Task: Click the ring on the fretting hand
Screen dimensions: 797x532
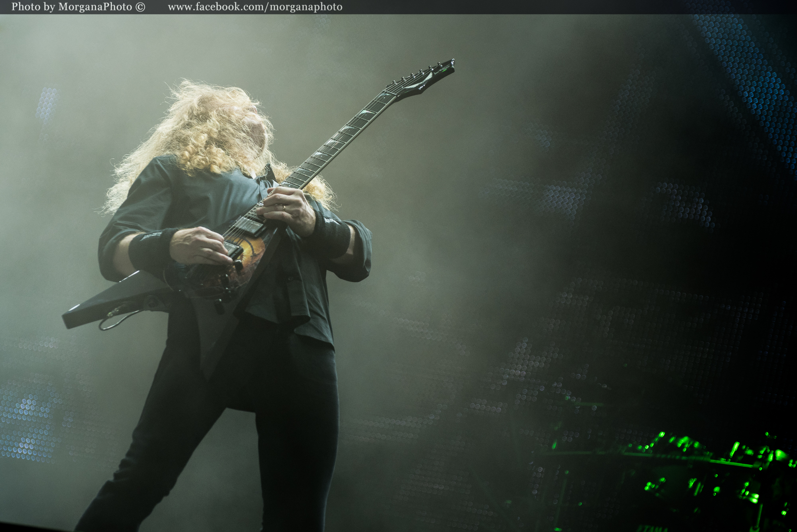Action: [284, 208]
